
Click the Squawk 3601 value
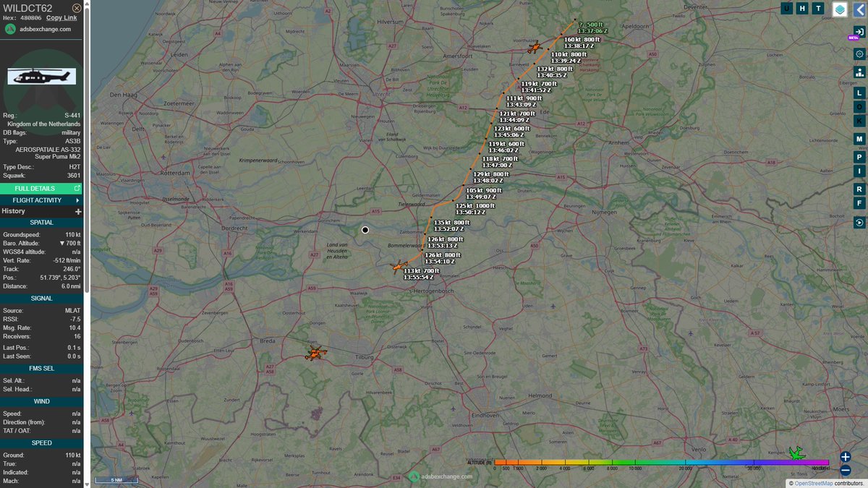(74, 176)
